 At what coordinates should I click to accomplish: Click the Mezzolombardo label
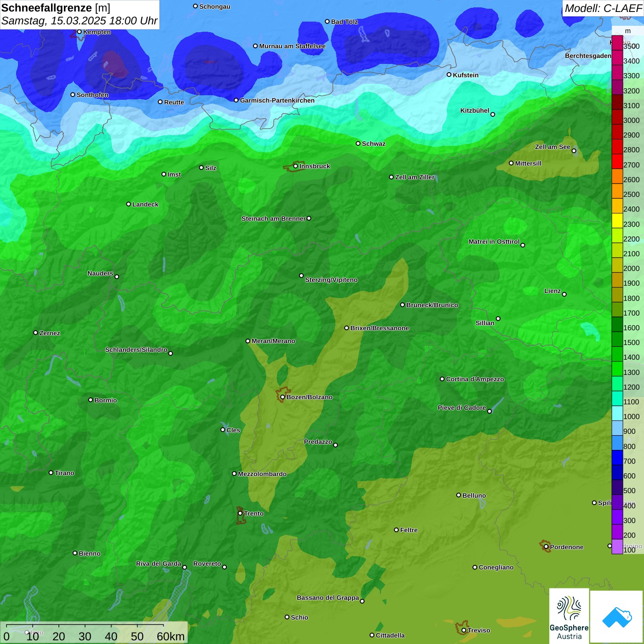pyautogui.click(x=262, y=474)
